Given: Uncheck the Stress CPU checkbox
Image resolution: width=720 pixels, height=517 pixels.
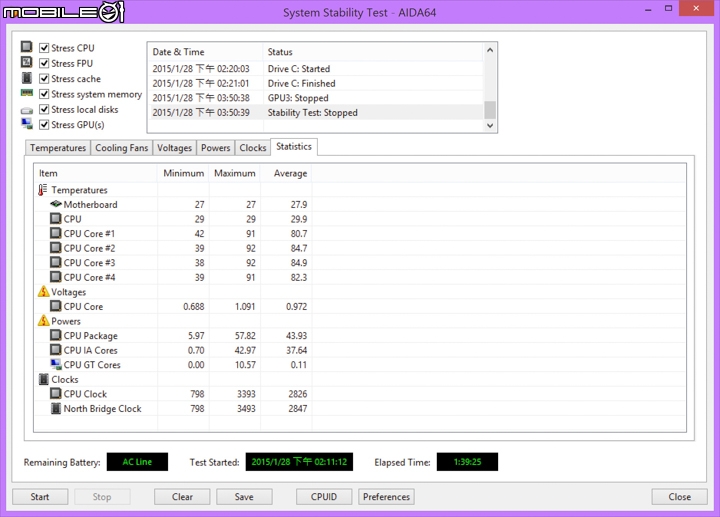Looking at the screenshot, I should click(44, 48).
